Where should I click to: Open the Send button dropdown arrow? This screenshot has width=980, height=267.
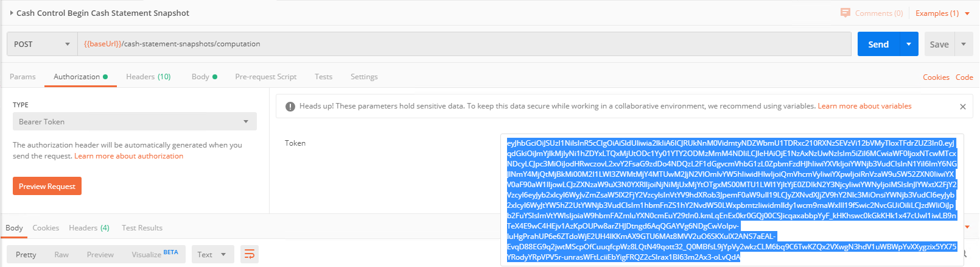click(909, 44)
